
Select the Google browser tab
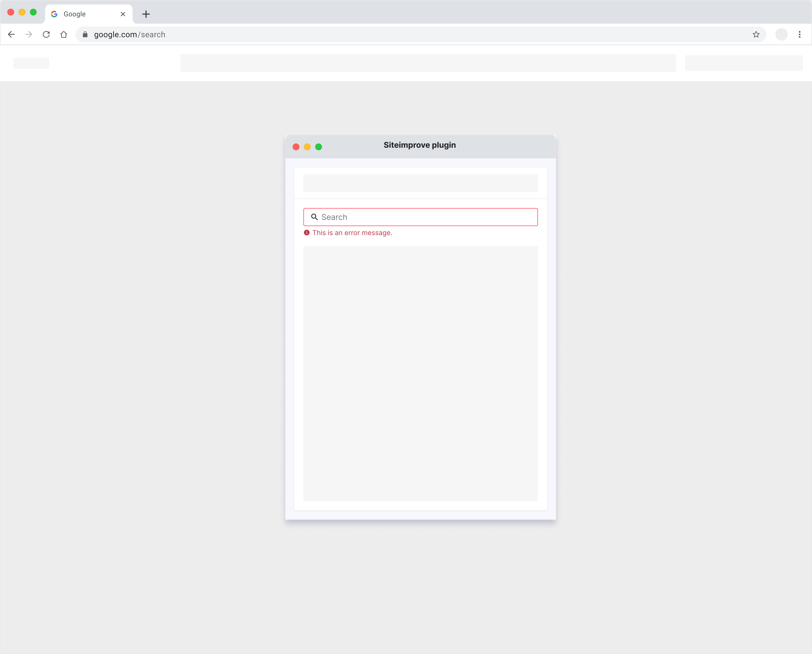point(83,14)
